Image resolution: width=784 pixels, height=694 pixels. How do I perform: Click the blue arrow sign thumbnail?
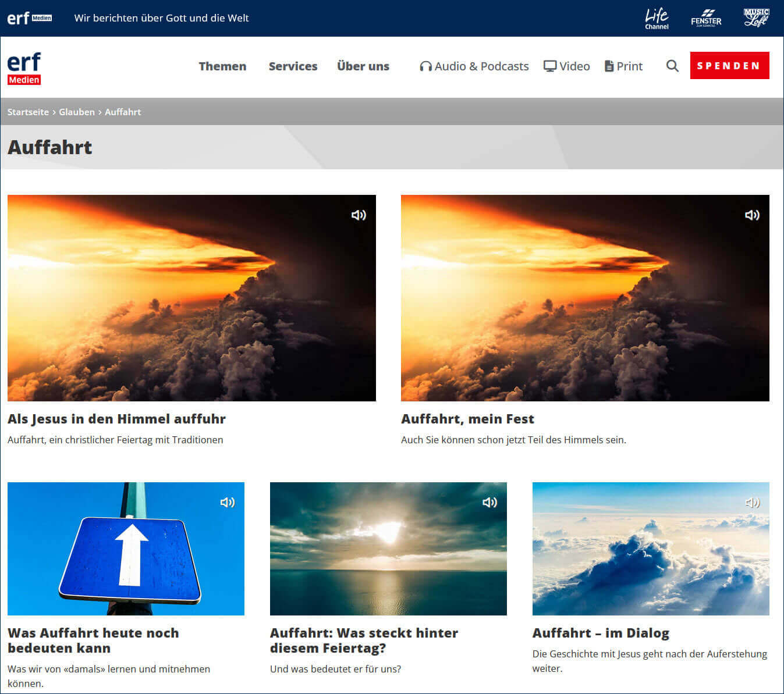[126, 549]
